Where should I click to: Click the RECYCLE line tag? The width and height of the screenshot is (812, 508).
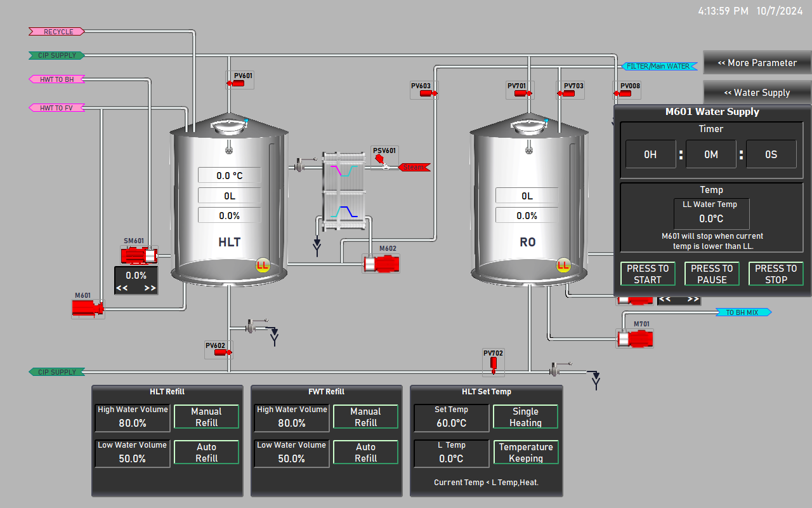click(x=57, y=32)
